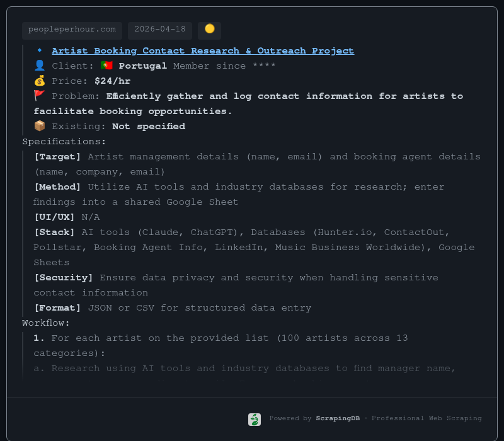Click the package icon next to Existing
504x441 pixels.
click(40, 126)
